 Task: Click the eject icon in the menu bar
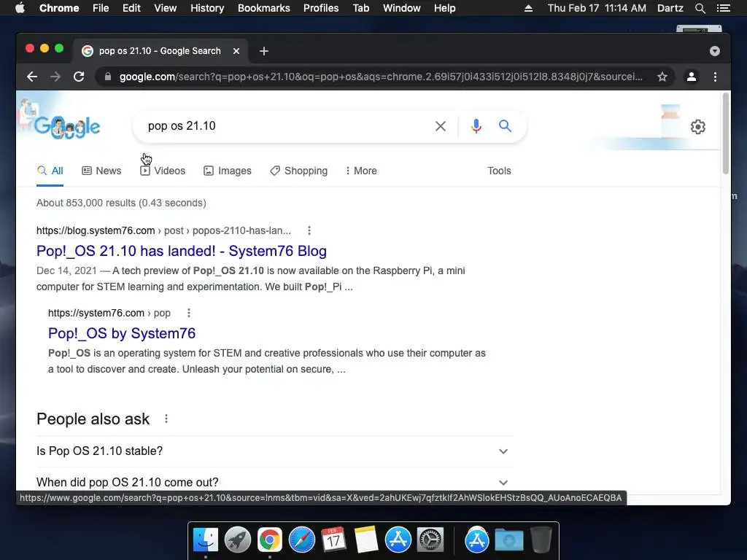(528, 8)
